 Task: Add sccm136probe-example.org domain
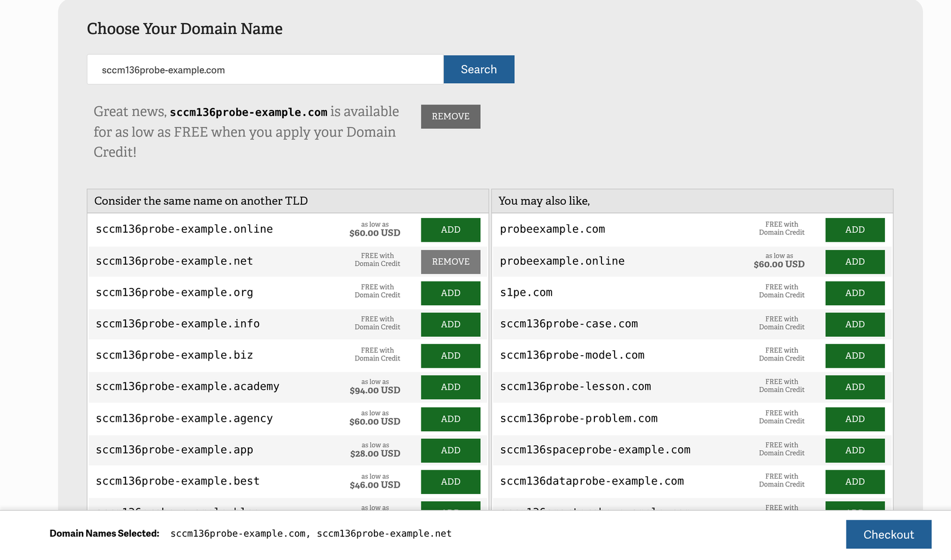pos(451,293)
